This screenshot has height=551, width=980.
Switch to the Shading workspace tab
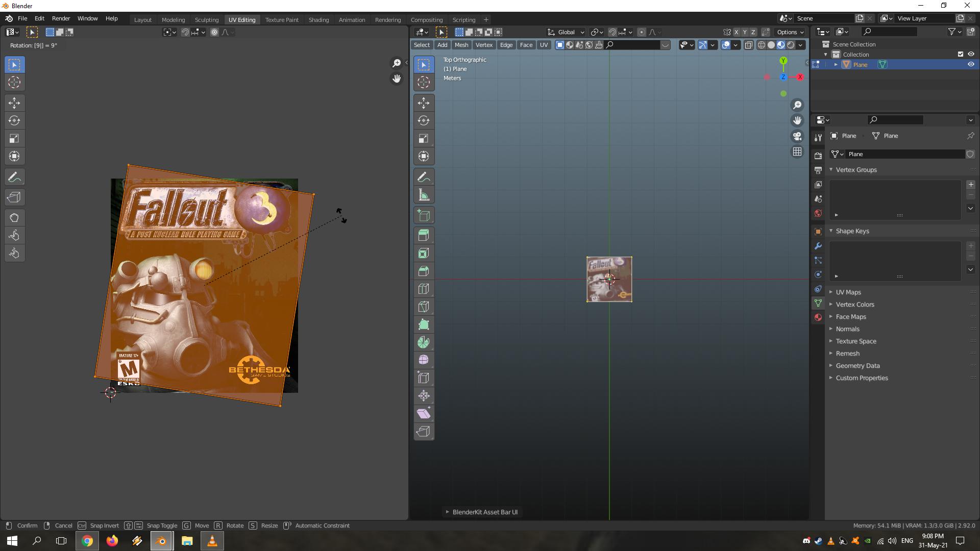pyautogui.click(x=318, y=20)
